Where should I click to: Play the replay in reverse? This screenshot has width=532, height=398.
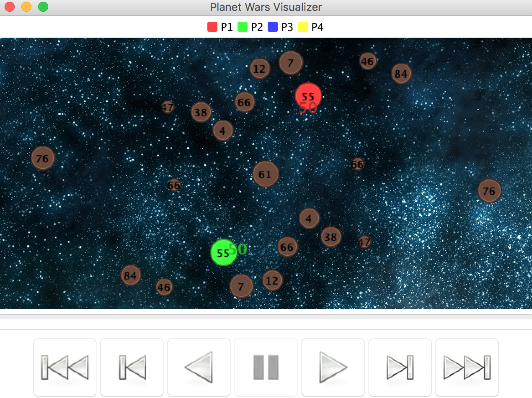[199, 367]
